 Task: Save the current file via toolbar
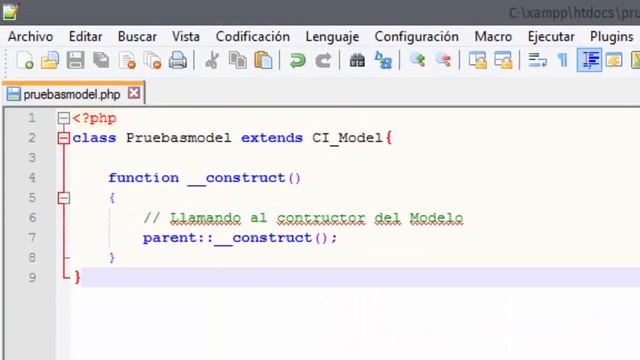tap(76, 60)
